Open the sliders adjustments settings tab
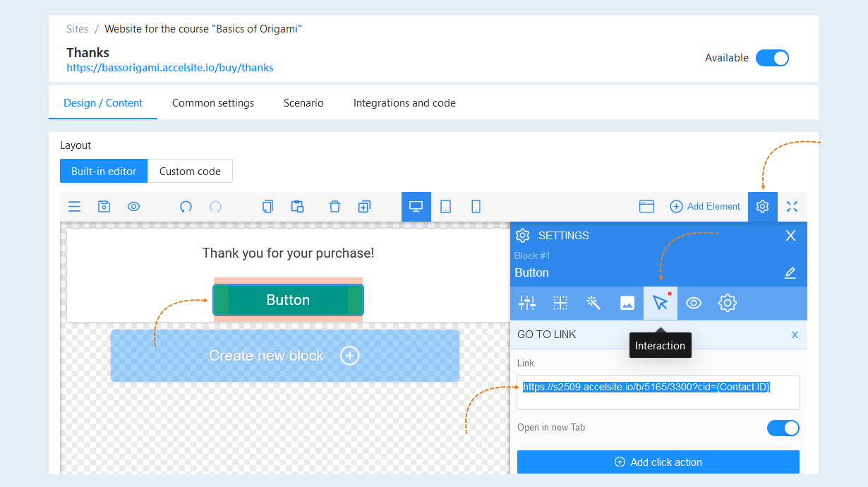The height and width of the screenshot is (487, 868). pyautogui.click(x=527, y=303)
